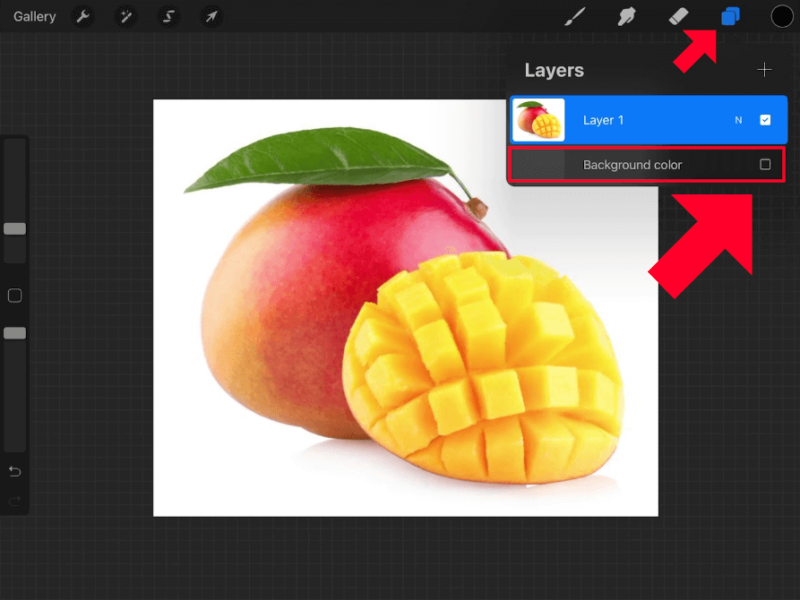
Task: Open the Actions wrench menu
Action: pyautogui.click(x=84, y=16)
